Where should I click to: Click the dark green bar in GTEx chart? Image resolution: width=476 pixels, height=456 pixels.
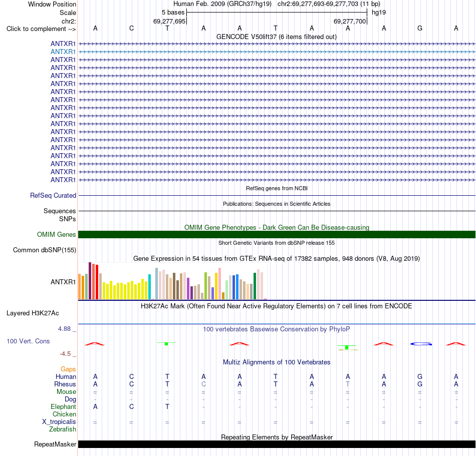pyautogui.click(x=255, y=286)
